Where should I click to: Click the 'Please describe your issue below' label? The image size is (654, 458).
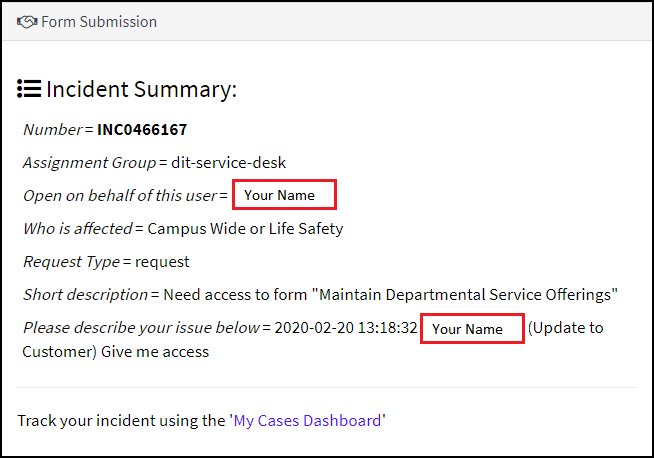click(x=140, y=328)
